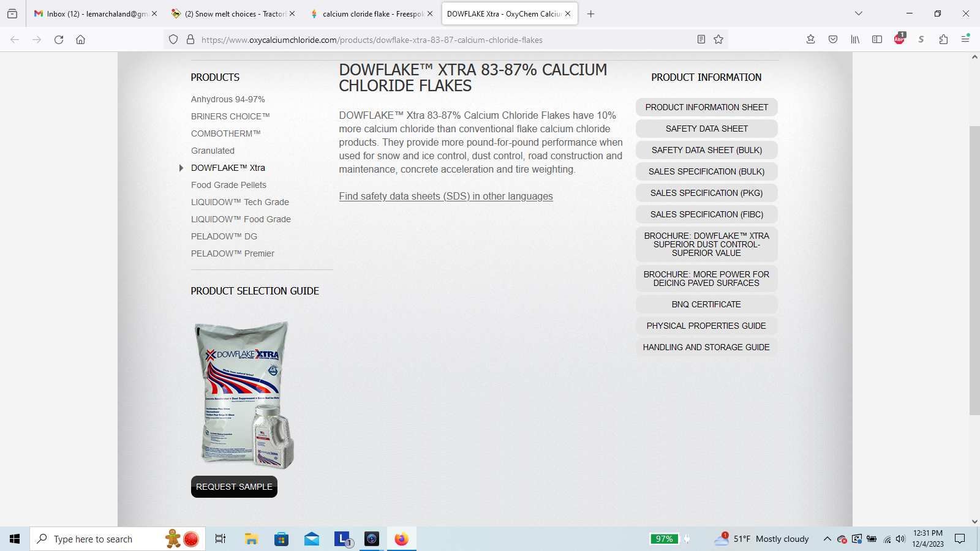Open Handling and Storage Guide
The image size is (980, 551).
pyautogui.click(x=707, y=347)
